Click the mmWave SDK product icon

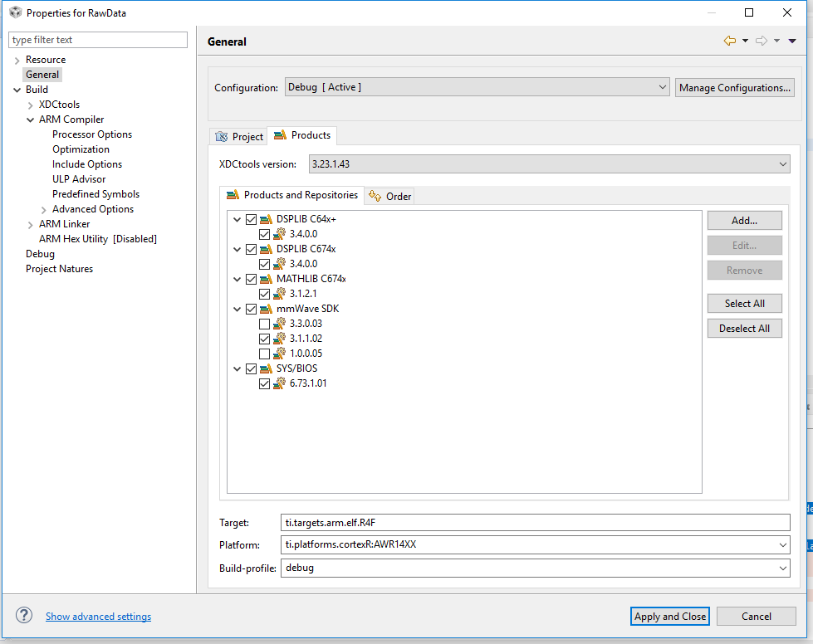266,310
